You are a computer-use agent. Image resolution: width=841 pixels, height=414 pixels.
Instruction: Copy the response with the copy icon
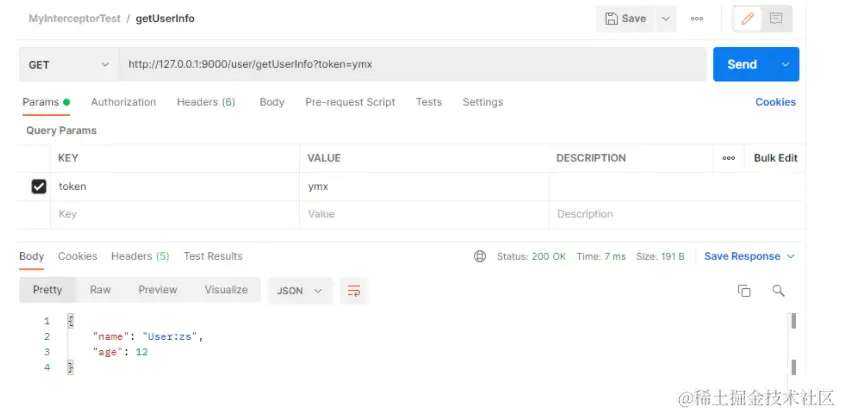pyautogui.click(x=744, y=291)
